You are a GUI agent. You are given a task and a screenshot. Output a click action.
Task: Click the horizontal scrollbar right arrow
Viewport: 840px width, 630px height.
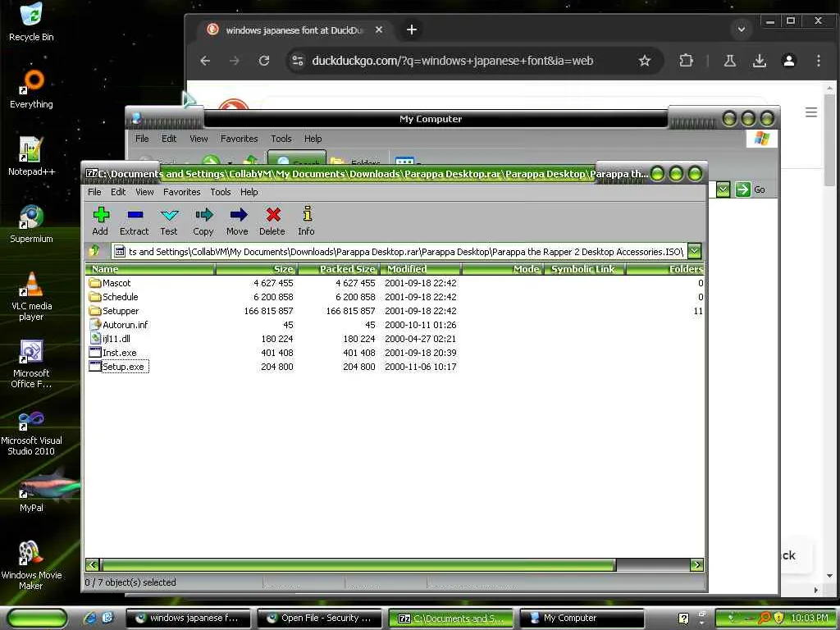pyautogui.click(x=696, y=564)
